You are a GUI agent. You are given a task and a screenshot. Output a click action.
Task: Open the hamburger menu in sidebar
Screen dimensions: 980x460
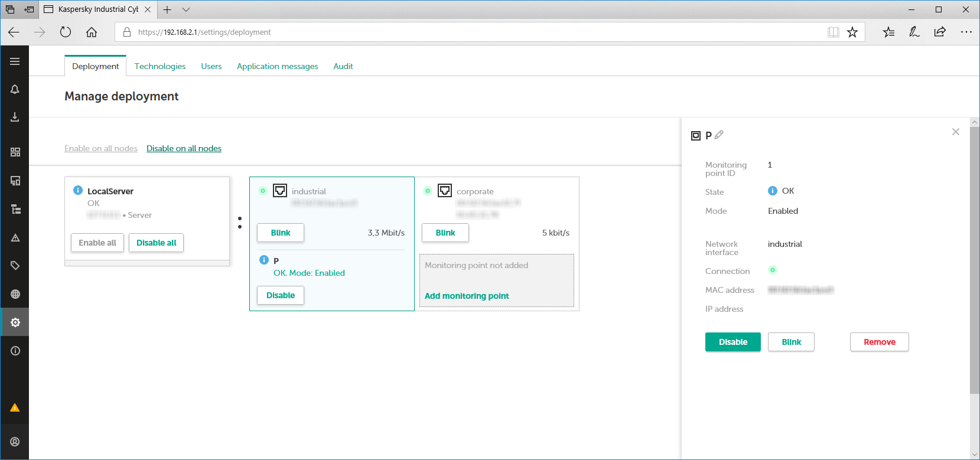[x=15, y=61]
